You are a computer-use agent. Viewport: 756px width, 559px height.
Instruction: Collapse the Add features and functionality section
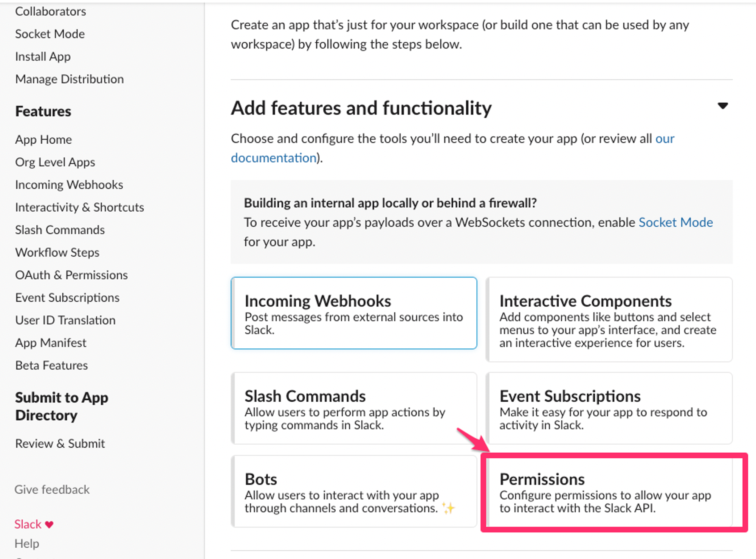tap(722, 106)
